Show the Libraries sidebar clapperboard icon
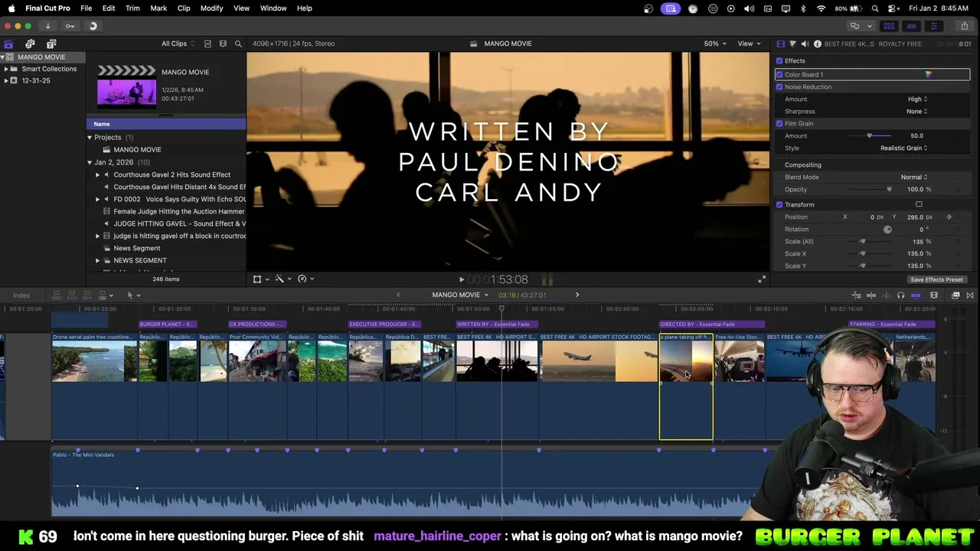980x551 pixels. pos(8,44)
